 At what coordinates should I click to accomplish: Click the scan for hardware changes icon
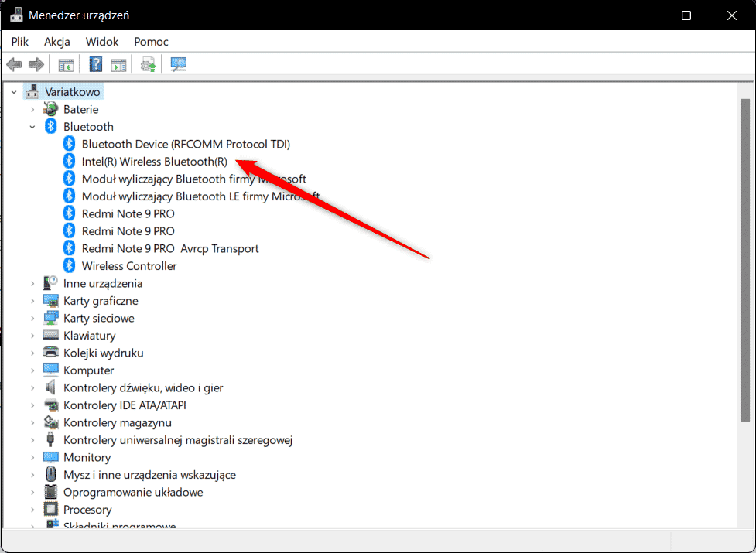[179, 64]
